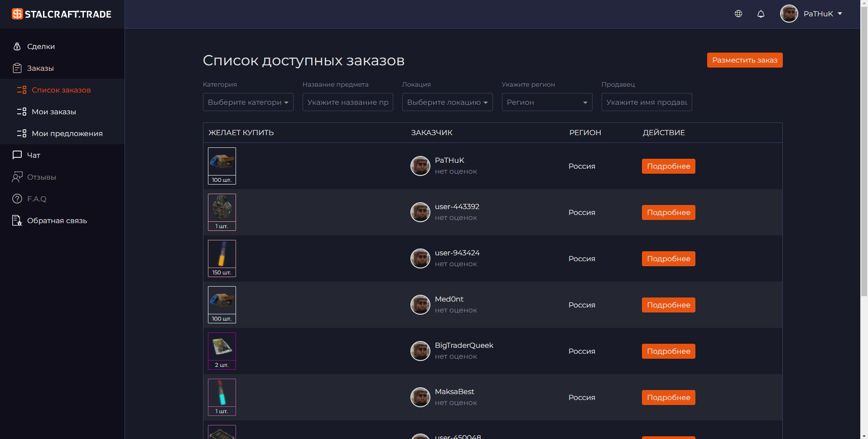Click Подробнее for user-443392 order

669,212
